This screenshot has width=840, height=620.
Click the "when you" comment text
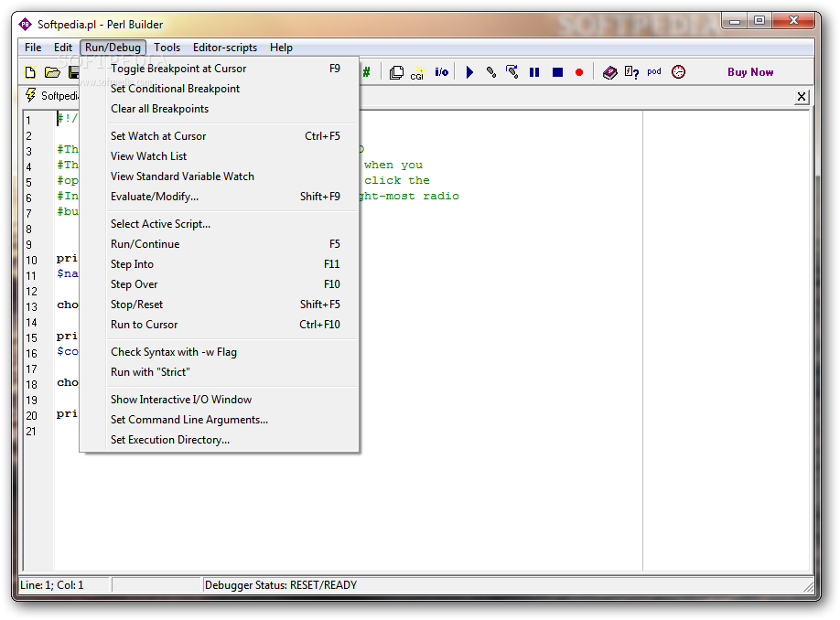pos(393,165)
